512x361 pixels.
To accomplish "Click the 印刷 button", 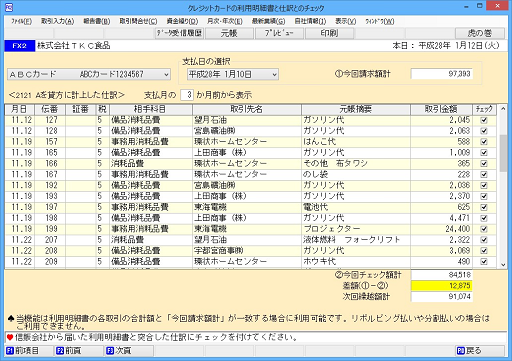I will pos(329,33).
